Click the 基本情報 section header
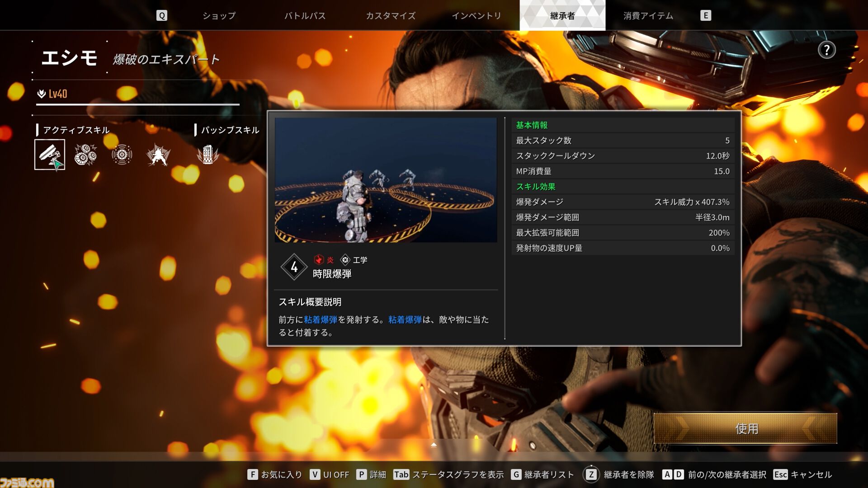The height and width of the screenshot is (488, 868). [x=532, y=125]
